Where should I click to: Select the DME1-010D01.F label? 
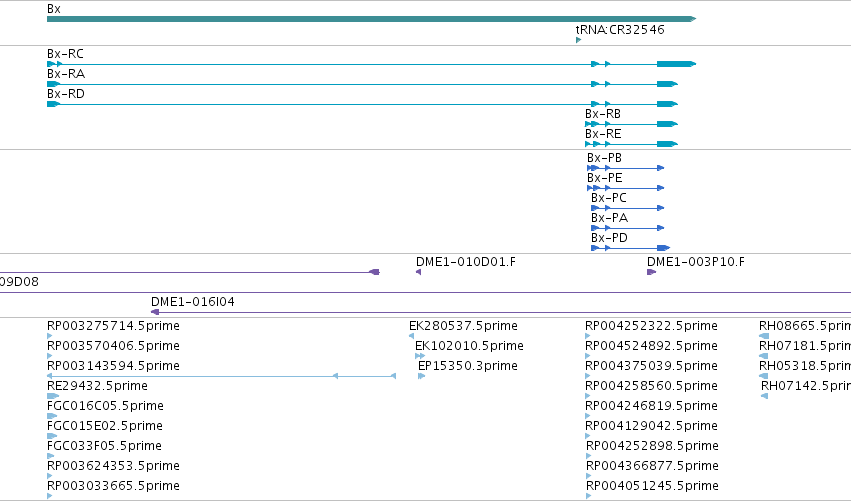[x=466, y=262]
